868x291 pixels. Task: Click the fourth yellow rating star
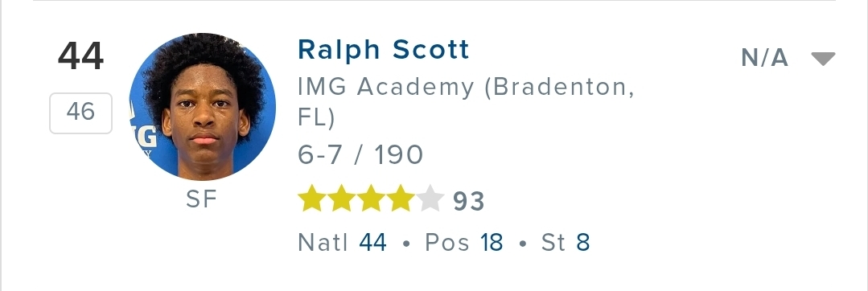point(401,199)
